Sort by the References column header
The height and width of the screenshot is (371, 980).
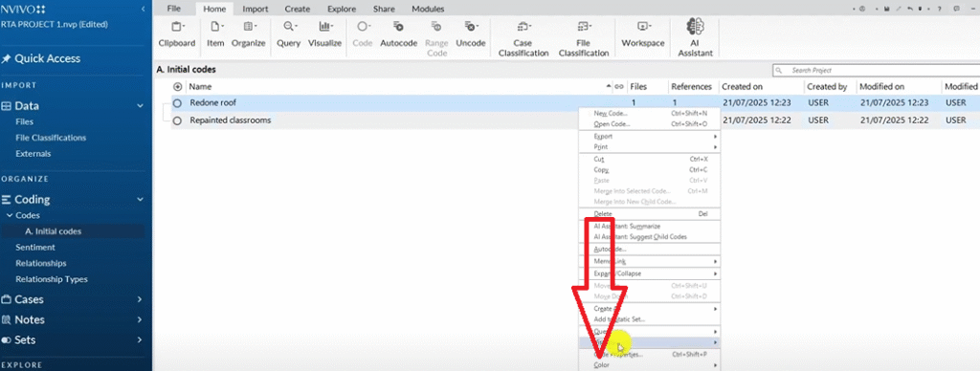[691, 87]
